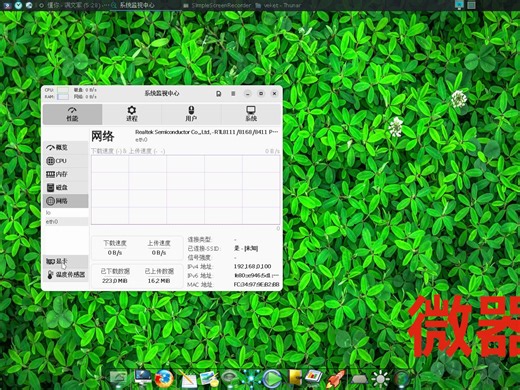Select 温度传感器 sensors in the sidebar
The height and width of the screenshot is (390, 520).
pos(66,275)
